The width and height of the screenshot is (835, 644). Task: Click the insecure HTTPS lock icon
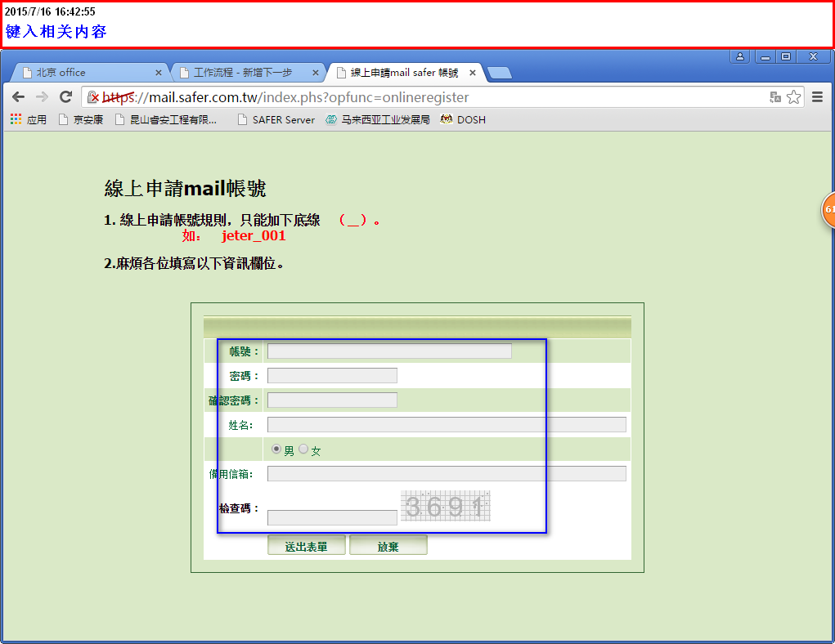[x=93, y=97]
